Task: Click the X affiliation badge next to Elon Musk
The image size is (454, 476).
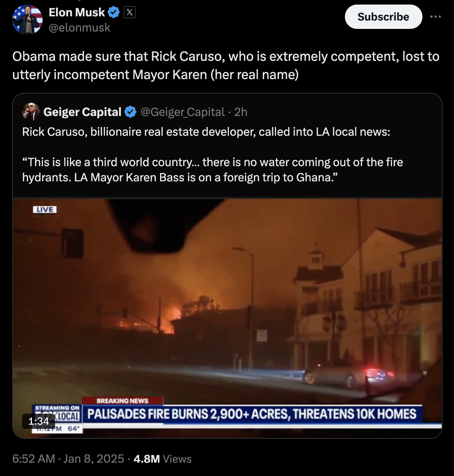Action: click(130, 13)
